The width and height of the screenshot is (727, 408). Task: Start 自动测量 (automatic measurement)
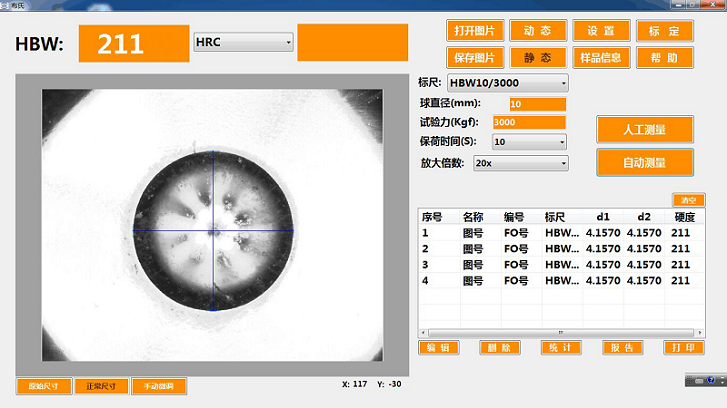[644, 162]
